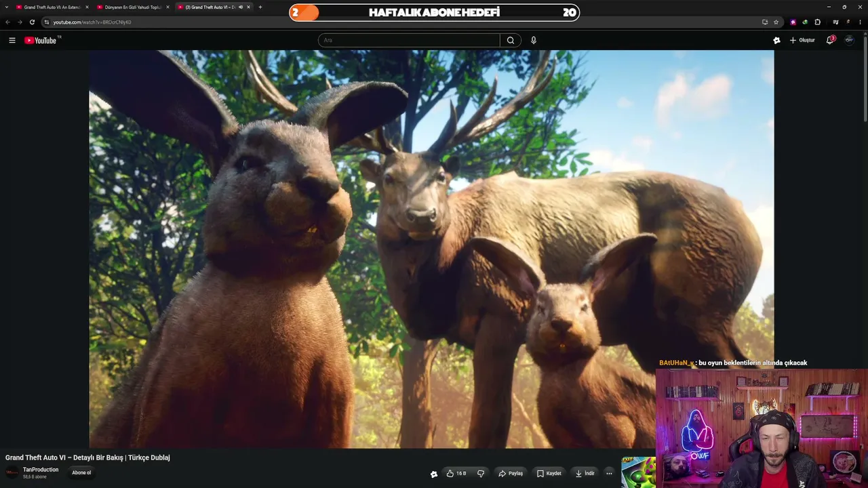This screenshot has height=488, width=868.
Task: Start voice search with the microphone
Action: [534, 40]
